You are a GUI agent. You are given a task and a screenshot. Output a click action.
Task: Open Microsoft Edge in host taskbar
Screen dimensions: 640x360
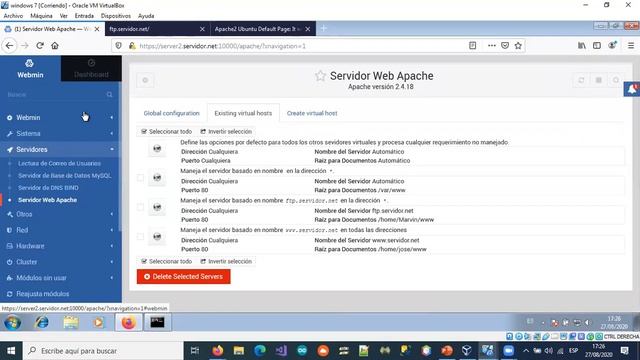point(260,351)
